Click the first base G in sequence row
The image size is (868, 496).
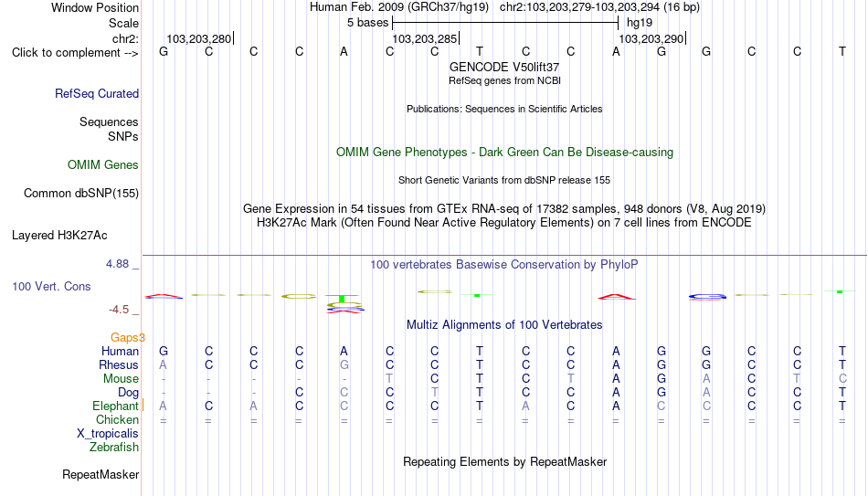pyautogui.click(x=164, y=51)
